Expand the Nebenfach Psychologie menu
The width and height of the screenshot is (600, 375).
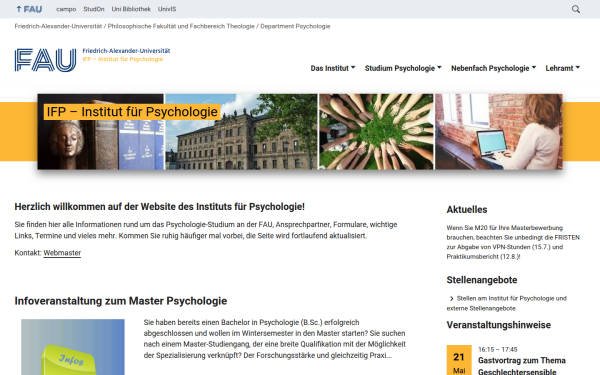click(x=493, y=68)
